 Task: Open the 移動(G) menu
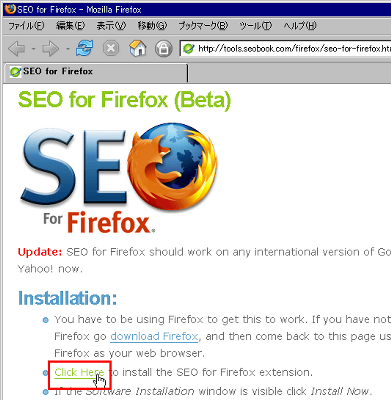[x=152, y=26]
